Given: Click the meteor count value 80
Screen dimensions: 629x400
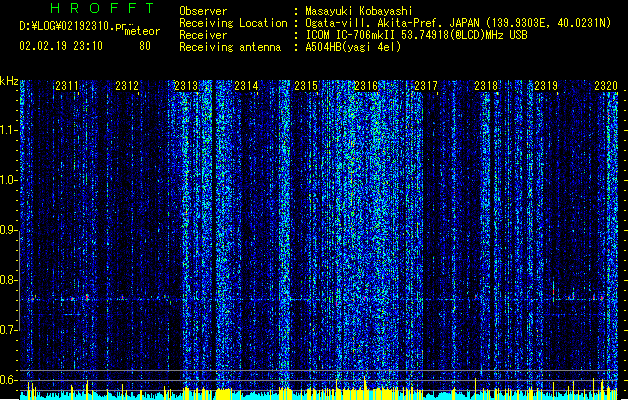Looking at the screenshot, I should 145,46.
